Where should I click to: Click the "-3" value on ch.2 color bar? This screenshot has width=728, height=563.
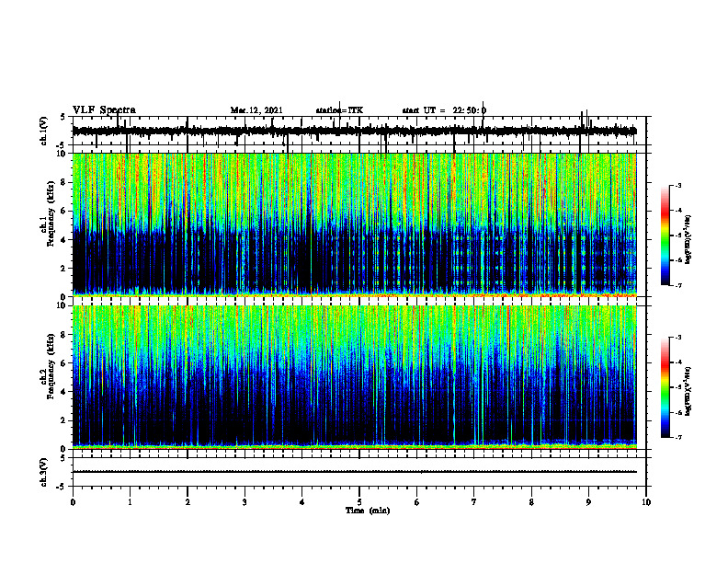point(677,338)
